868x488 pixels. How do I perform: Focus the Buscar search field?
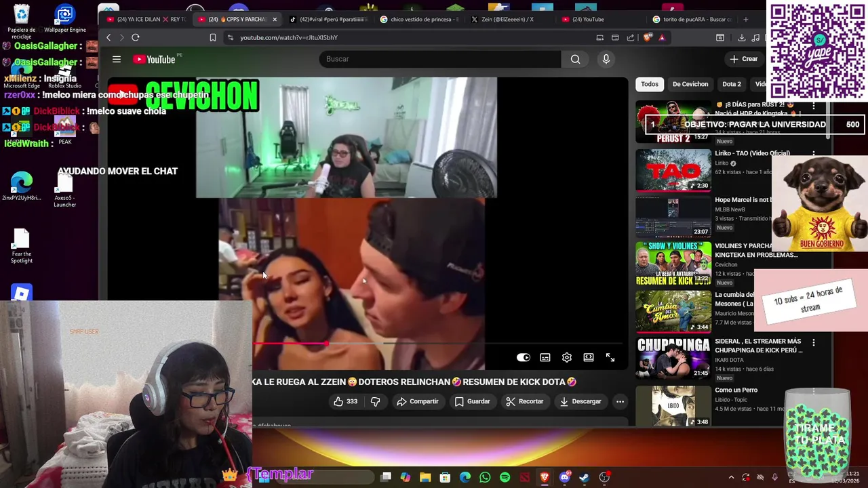tap(440, 59)
